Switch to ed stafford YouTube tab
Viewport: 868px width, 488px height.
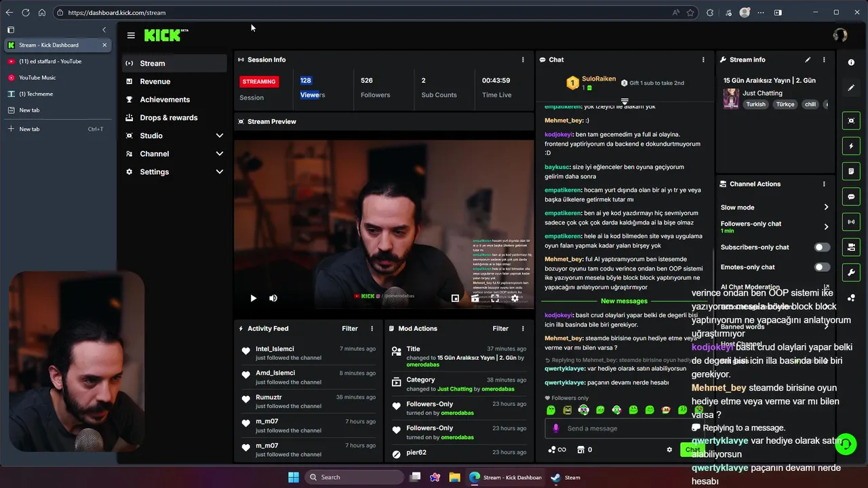[x=57, y=61]
